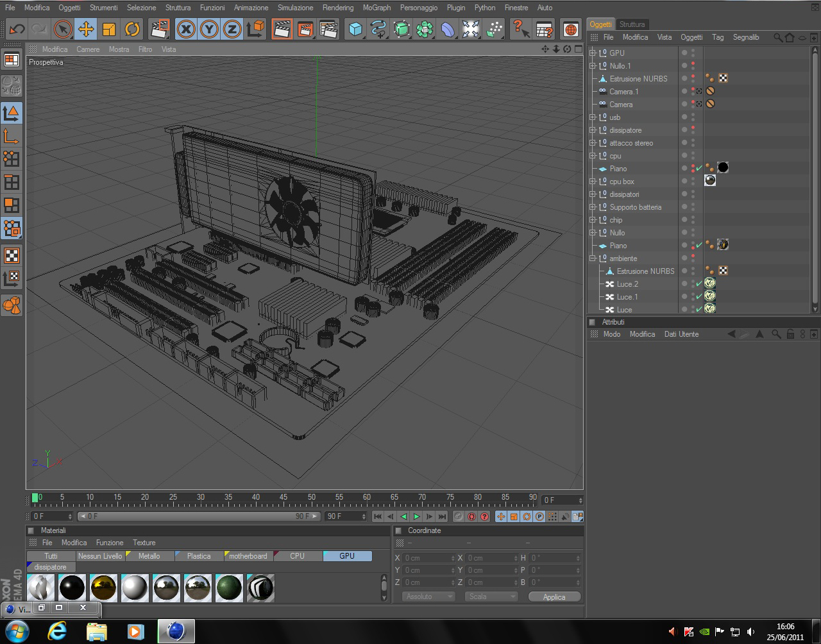Click frame 45 on the timeline ruler

283,498
